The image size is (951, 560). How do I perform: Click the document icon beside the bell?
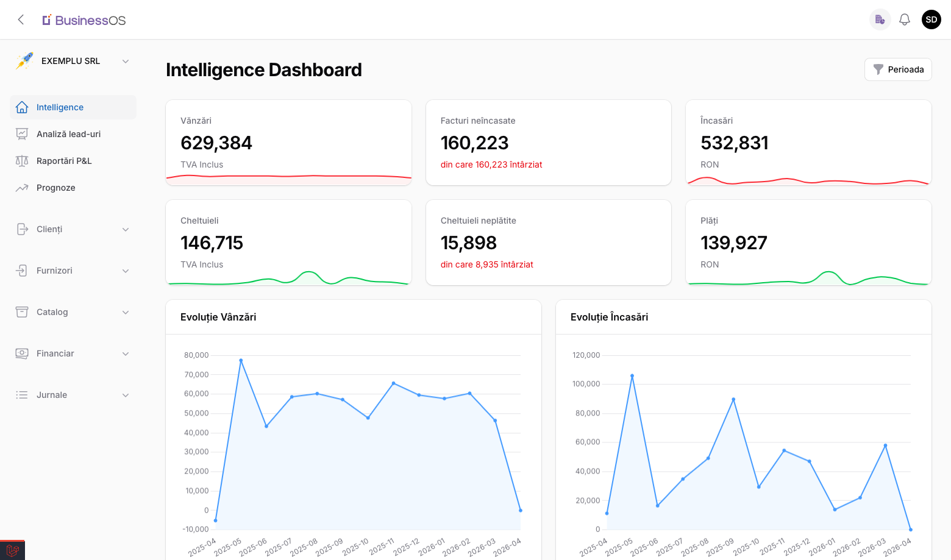(880, 19)
